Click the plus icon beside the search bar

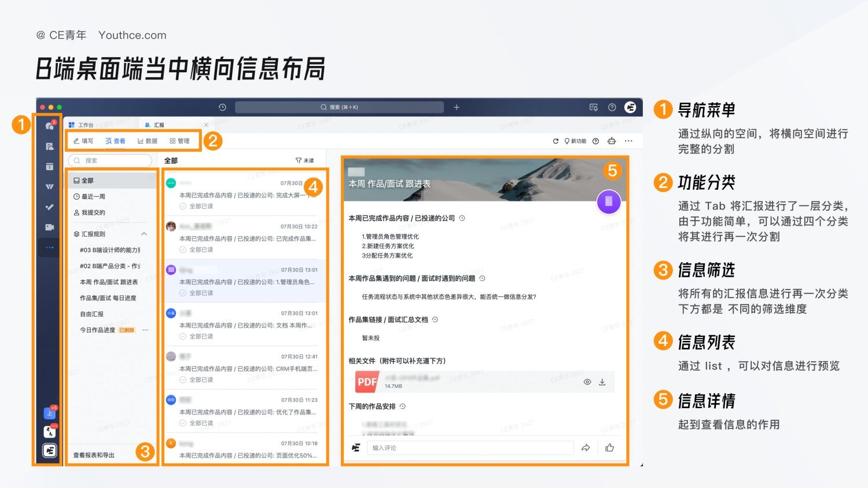pos(456,107)
